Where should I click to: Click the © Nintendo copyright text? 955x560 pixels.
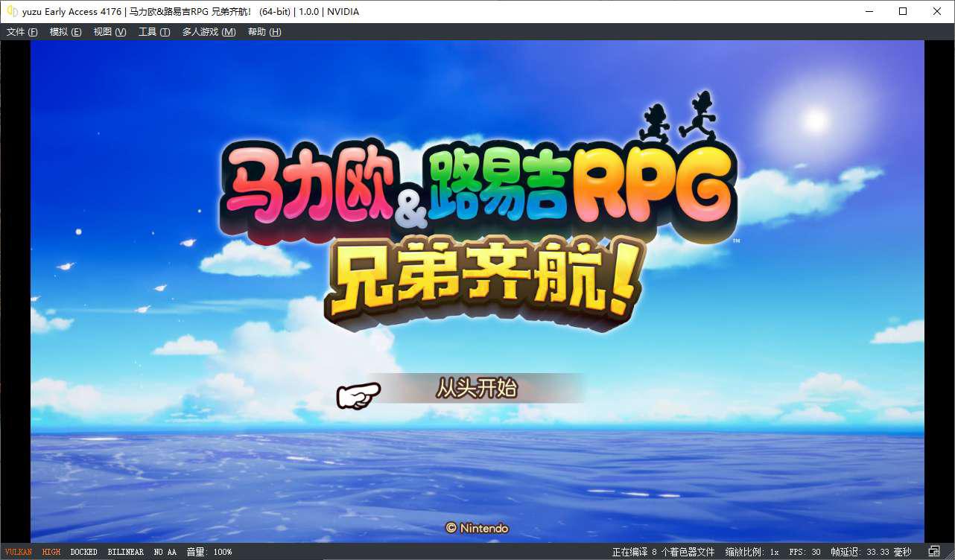[x=477, y=528]
